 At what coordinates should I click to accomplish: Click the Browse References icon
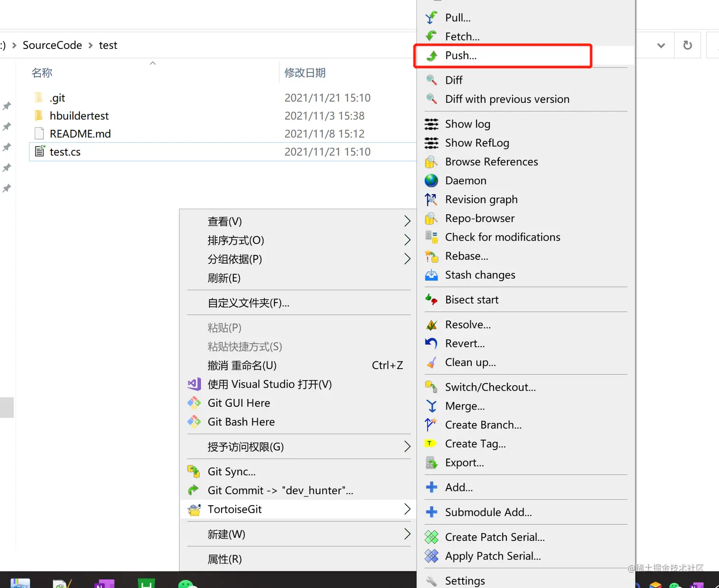click(x=431, y=162)
